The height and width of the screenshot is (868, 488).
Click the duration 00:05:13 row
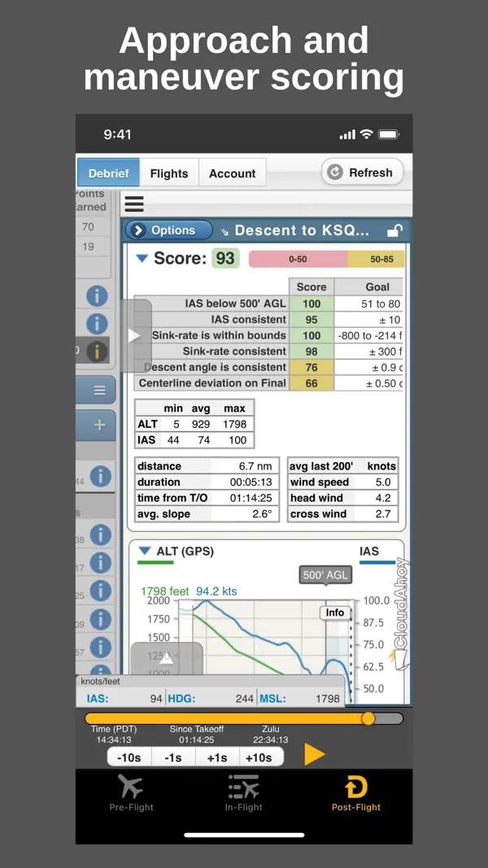207,482
